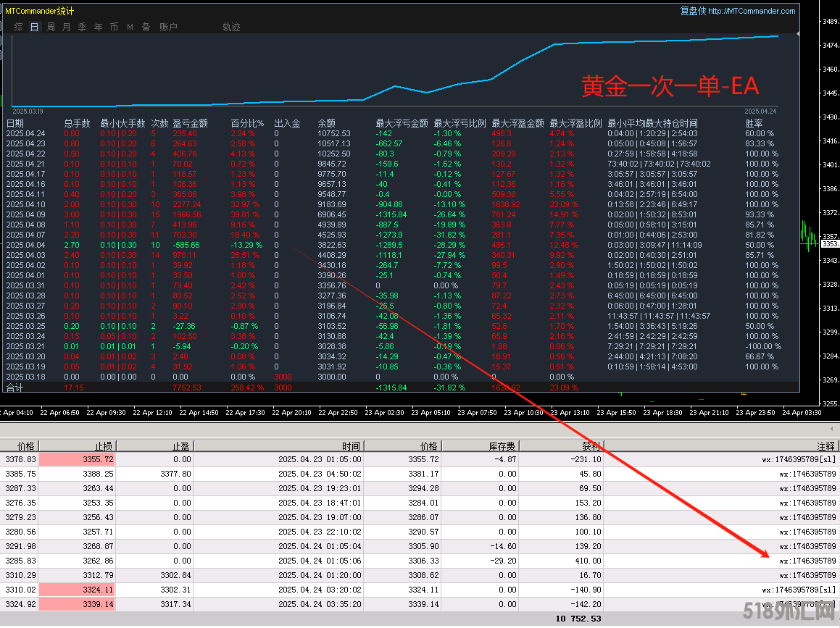Sort by the 止损 column header
The width and height of the screenshot is (840, 628).
[x=78, y=446]
